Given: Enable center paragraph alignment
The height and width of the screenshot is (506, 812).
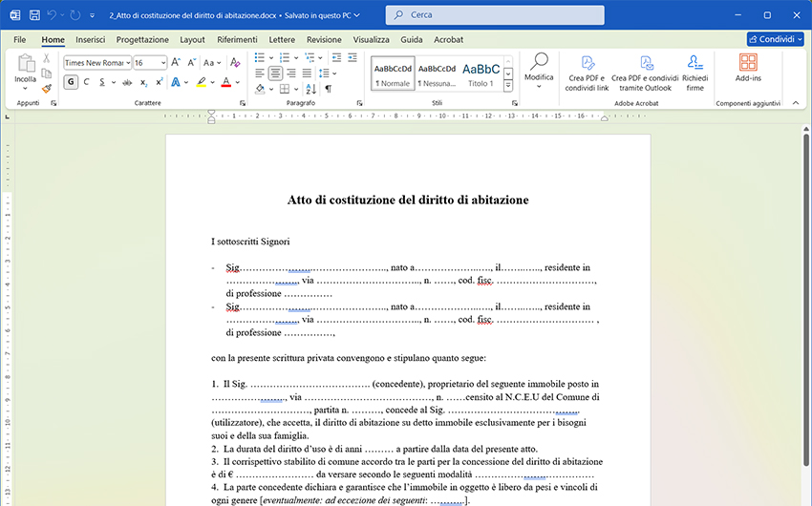Looking at the screenshot, I should pos(275,74).
